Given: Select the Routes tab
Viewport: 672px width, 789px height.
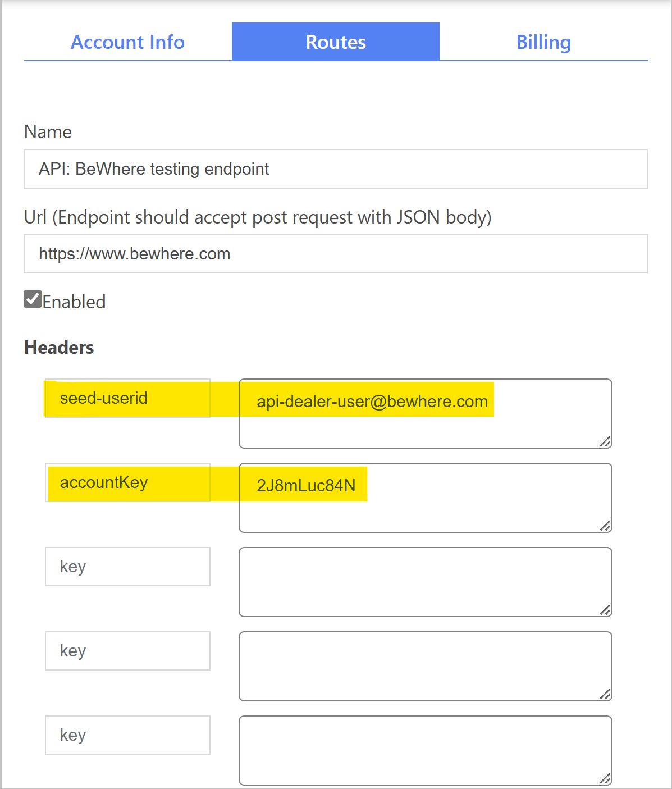Looking at the screenshot, I should tap(336, 42).
